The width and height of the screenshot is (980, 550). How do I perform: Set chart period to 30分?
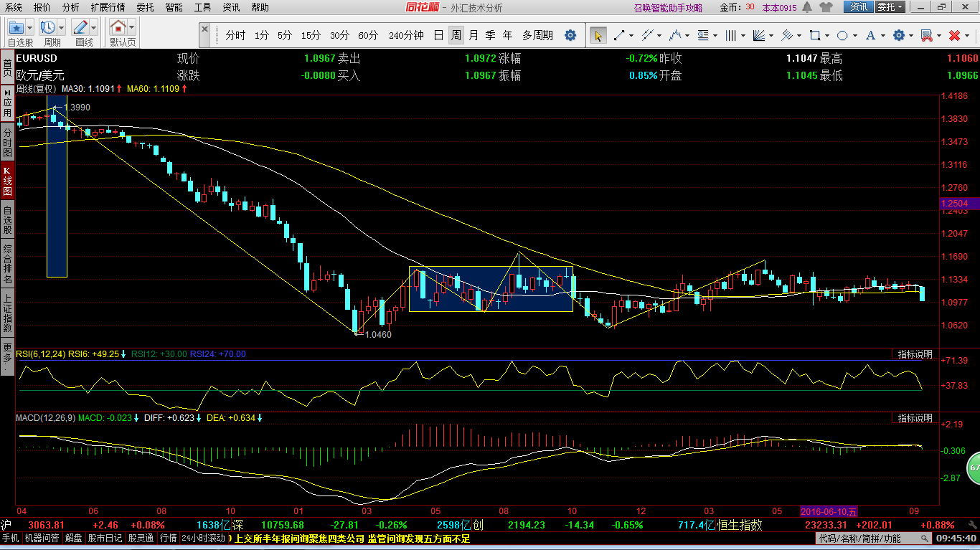339,35
